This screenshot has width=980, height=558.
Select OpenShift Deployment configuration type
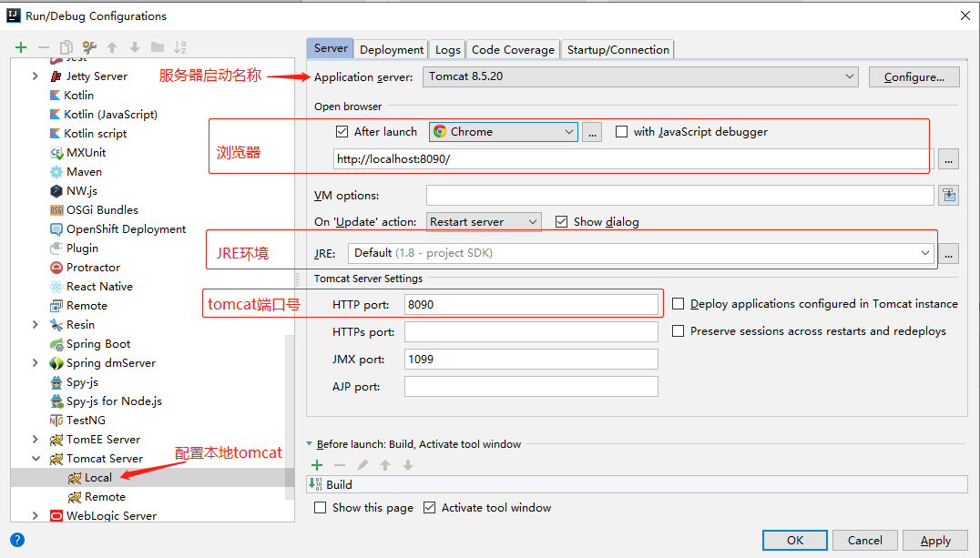click(127, 229)
